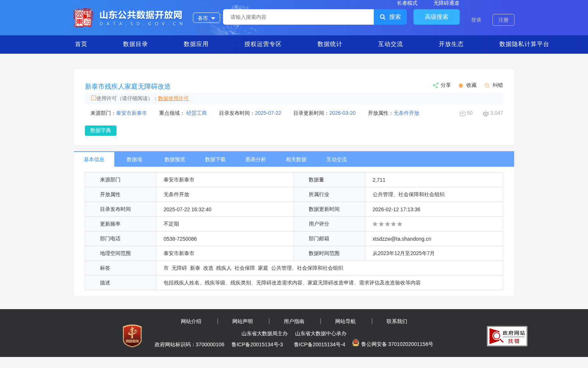Open 数据目录 in navigation bar
The width and height of the screenshot is (588, 368).
point(136,44)
